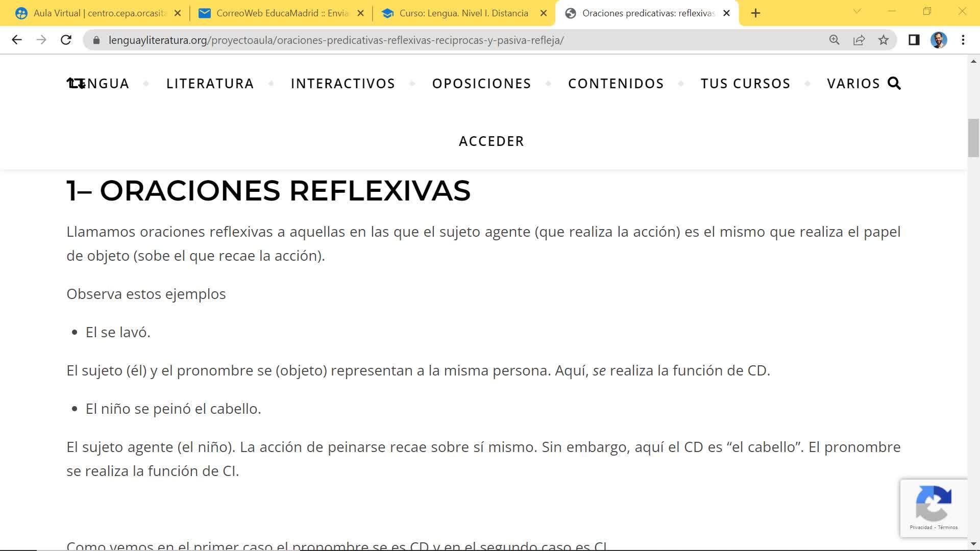The width and height of the screenshot is (980, 551).
Task: Click the page address bar URL
Action: (x=336, y=40)
